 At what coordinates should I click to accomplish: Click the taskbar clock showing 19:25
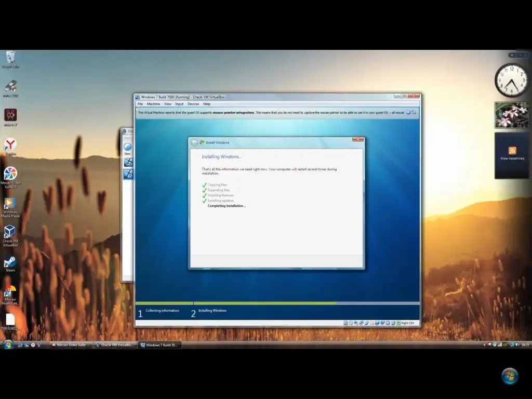525,345
